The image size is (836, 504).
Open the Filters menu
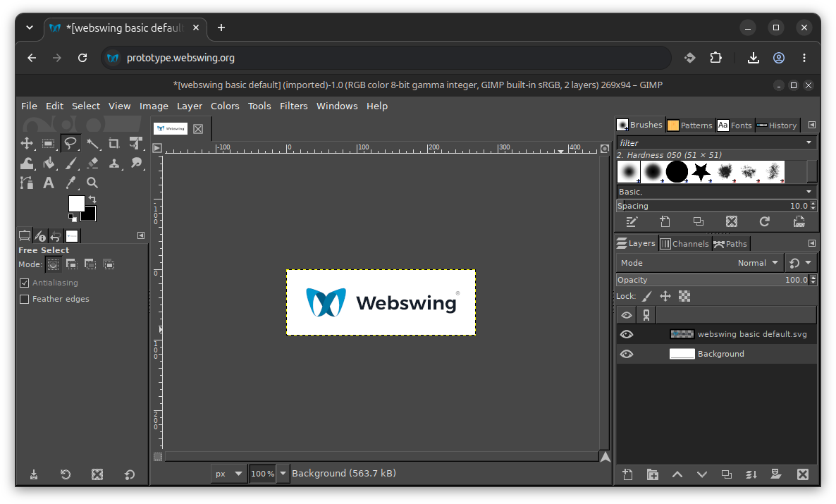[294, 106]
